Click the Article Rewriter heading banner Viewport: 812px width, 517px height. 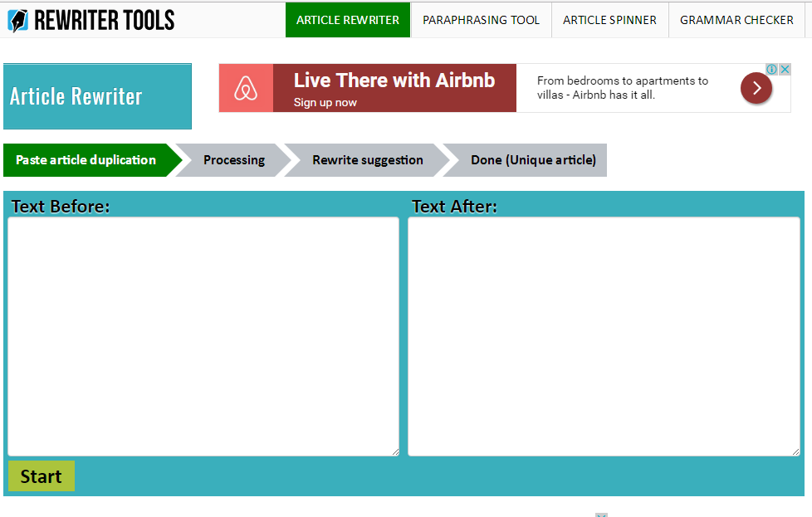(x=97, y=96)
